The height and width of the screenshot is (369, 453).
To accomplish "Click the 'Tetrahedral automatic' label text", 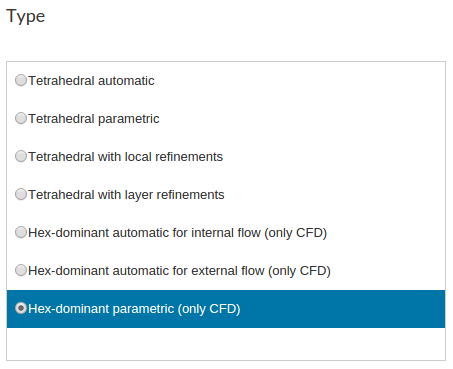I will 91,81.
